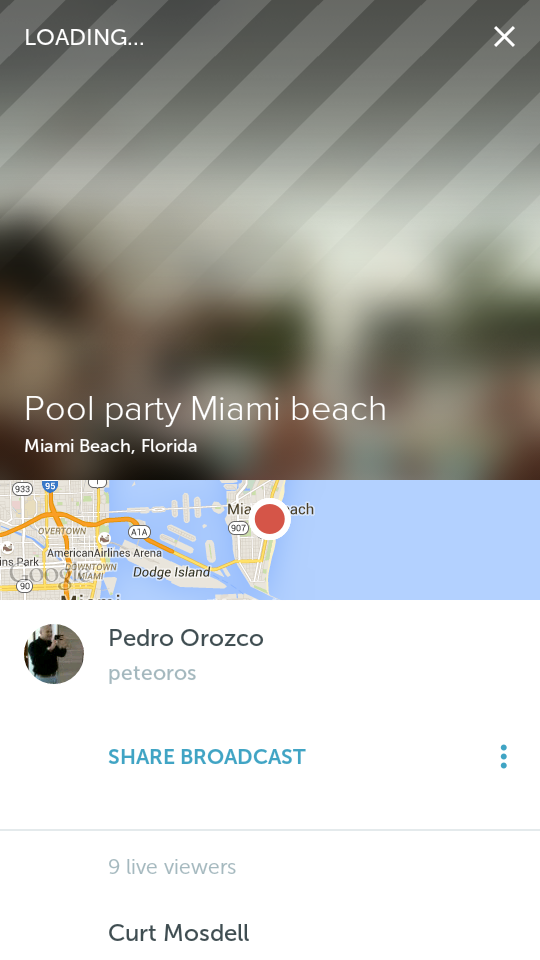Viewport: 540px width, 960px height.
Task: Close the broadcast info panel
Action: [504, 37]
